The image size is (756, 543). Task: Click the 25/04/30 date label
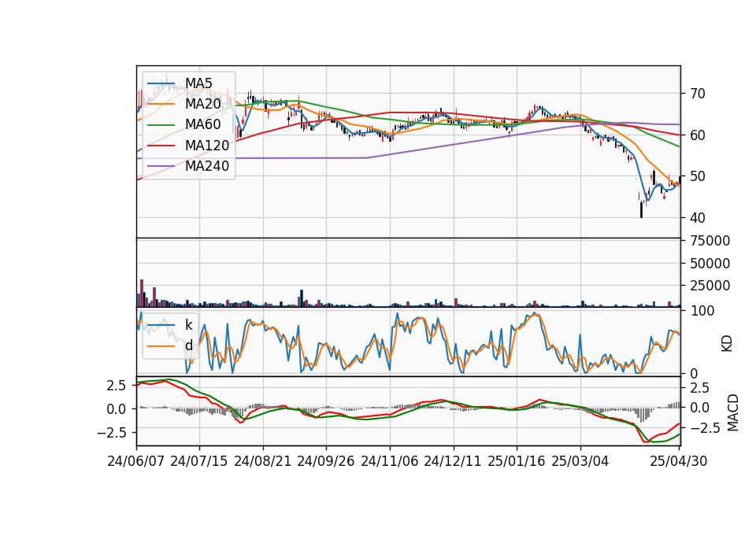[x=679, y=461]
